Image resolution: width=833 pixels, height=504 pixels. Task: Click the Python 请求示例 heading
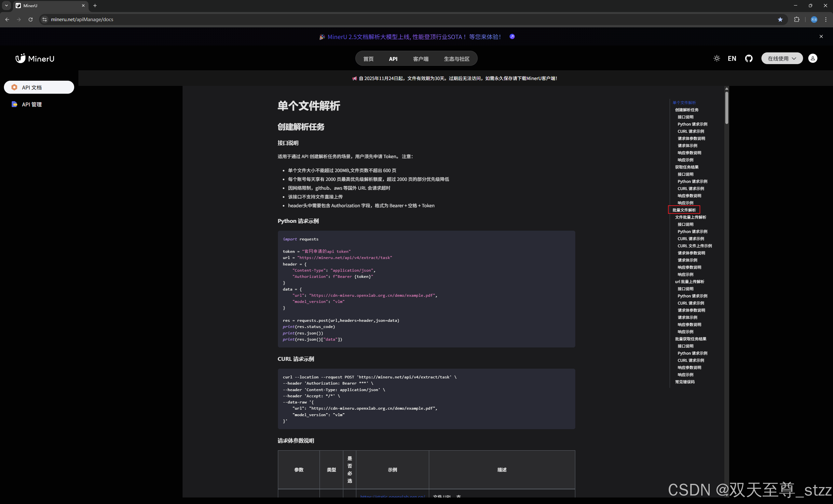[298, 221]
